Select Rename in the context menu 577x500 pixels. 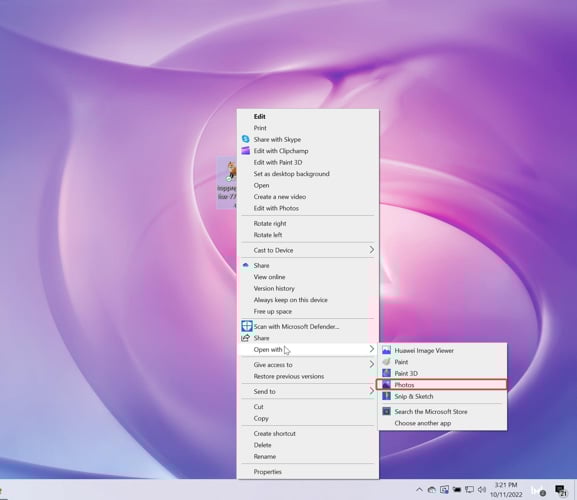[308, 456]
